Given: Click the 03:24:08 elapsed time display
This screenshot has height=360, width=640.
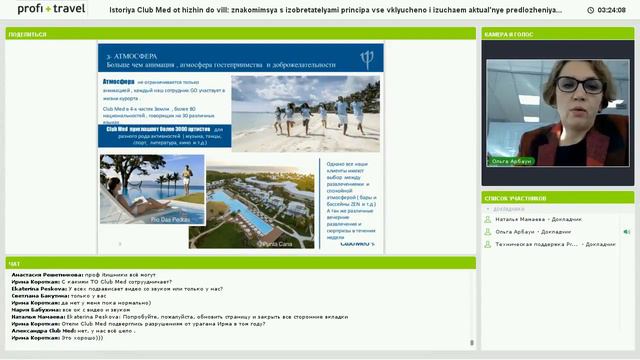Looking at the screenshot, I should (611, 10).
